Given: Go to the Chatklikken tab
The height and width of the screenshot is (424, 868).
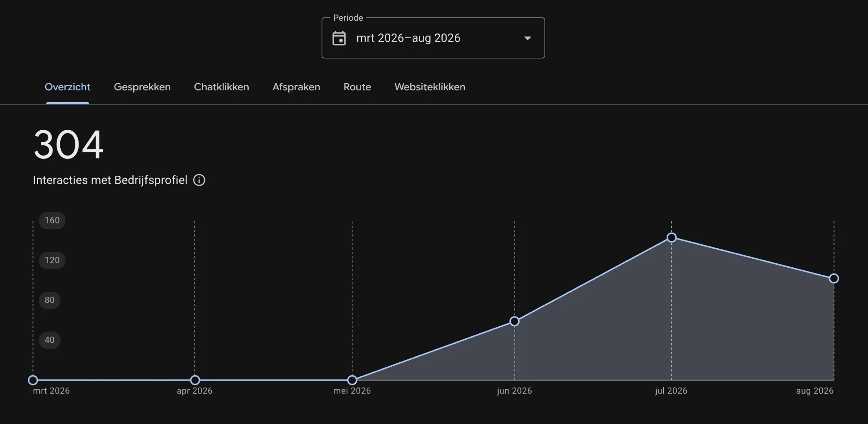Looking at the screenshot, I should pyautogui.click(x=221, y=87).
